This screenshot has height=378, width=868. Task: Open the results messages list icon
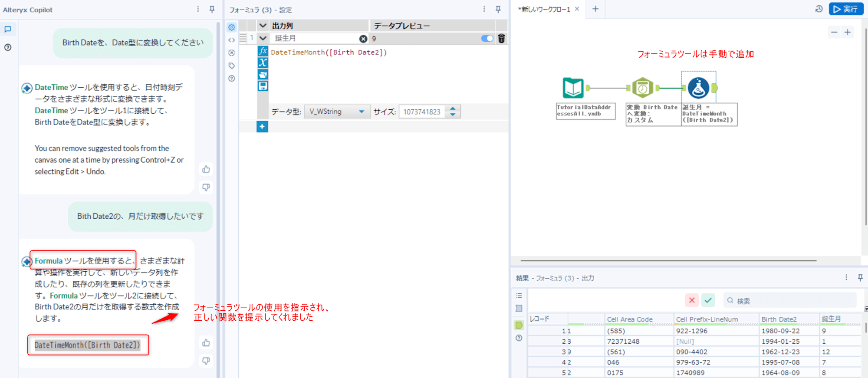point(519,296)
